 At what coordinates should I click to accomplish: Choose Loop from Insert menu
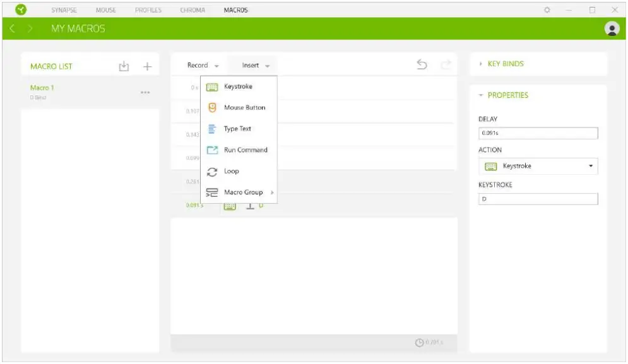[239, 172]
